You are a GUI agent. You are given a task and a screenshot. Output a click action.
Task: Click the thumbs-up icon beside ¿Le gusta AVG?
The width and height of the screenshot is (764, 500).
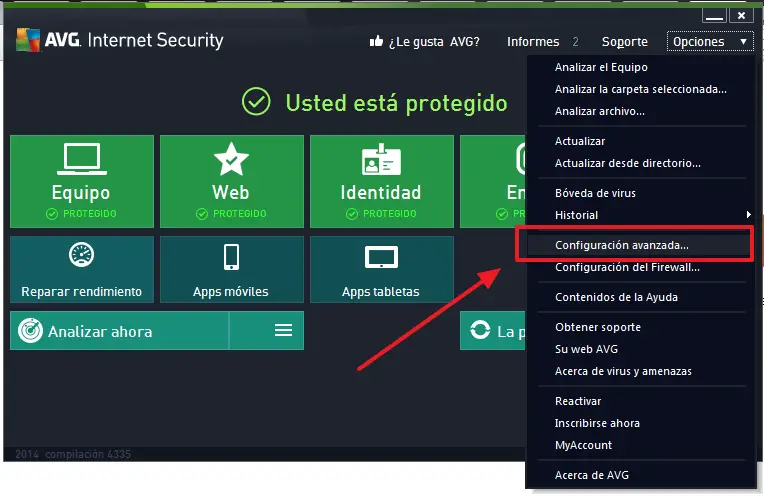(376, 41)
